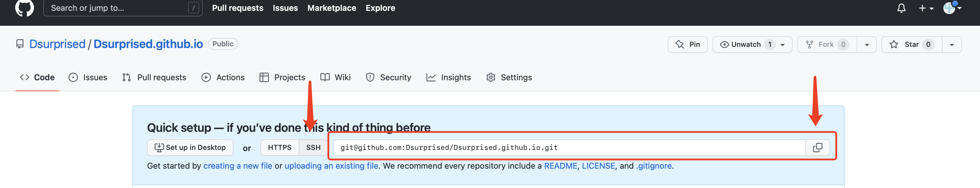Open the notifications bell

901,8
